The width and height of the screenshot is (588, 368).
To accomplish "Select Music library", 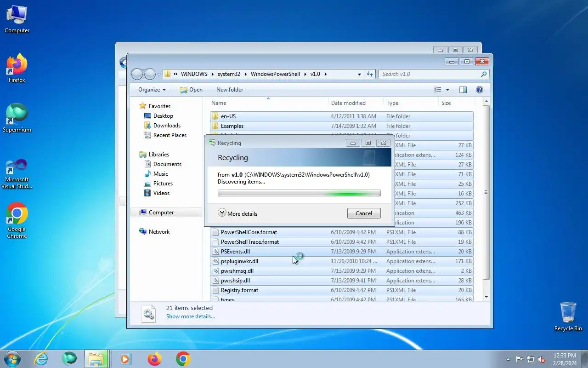I will (x=161, y=174).
